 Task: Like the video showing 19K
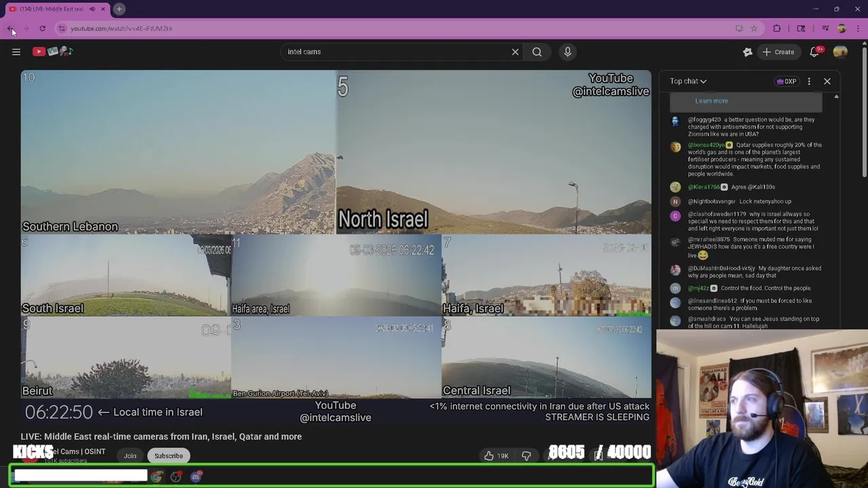point(496,456)
